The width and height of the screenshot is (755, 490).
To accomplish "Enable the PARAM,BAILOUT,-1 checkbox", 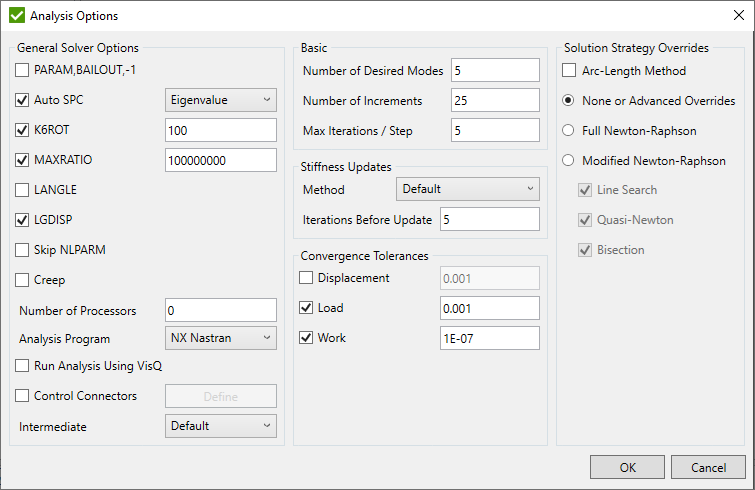I will 24,70.
